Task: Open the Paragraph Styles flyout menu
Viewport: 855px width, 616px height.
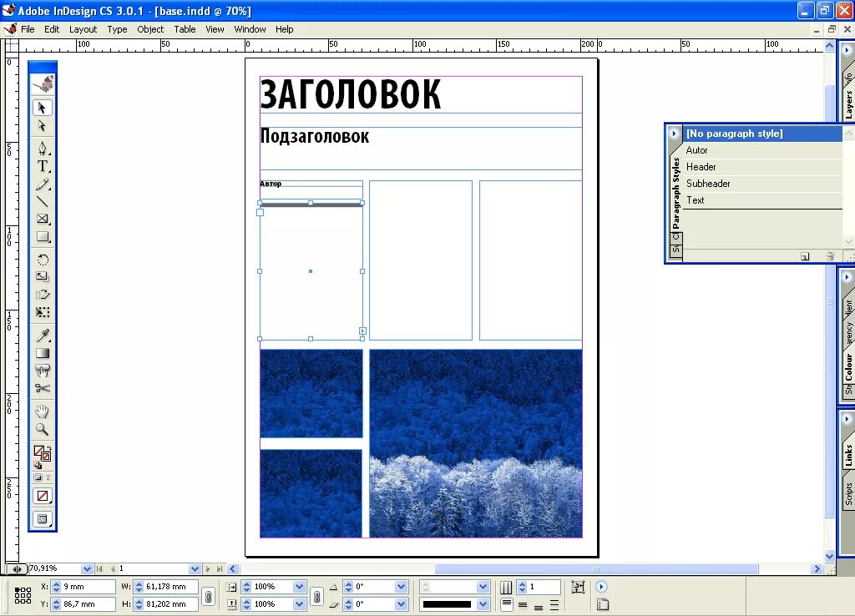Action: pyautogui.click(x=673, y=134)
